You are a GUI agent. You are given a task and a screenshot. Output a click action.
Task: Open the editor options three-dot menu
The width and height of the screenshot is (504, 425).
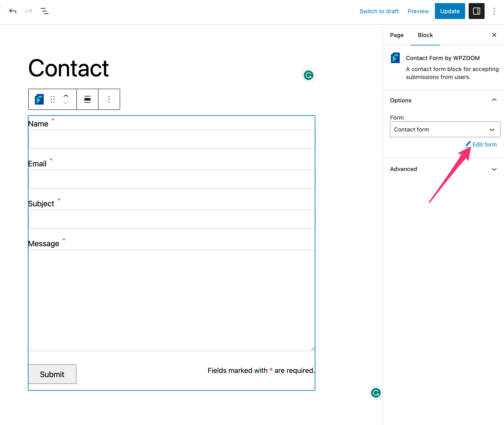[494, 11]
